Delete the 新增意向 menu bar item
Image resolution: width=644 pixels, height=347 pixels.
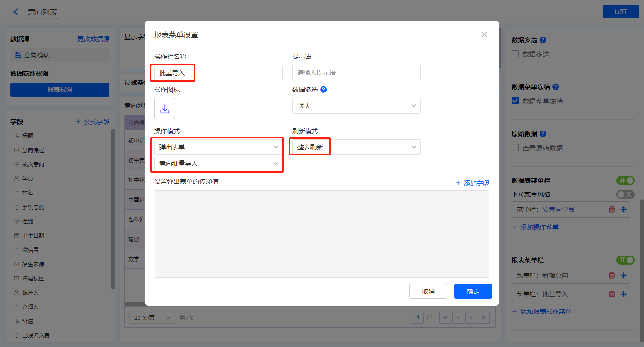[612, 275]
